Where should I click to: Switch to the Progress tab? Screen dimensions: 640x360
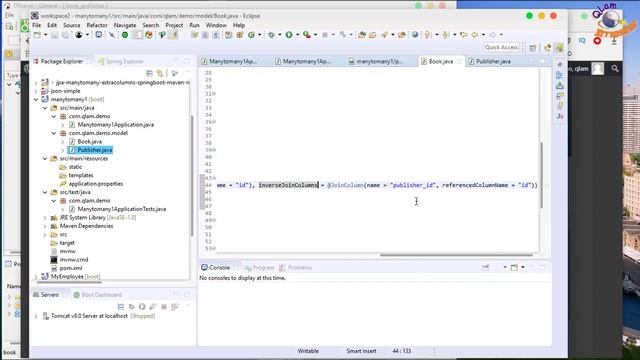[x=260, y=268]
